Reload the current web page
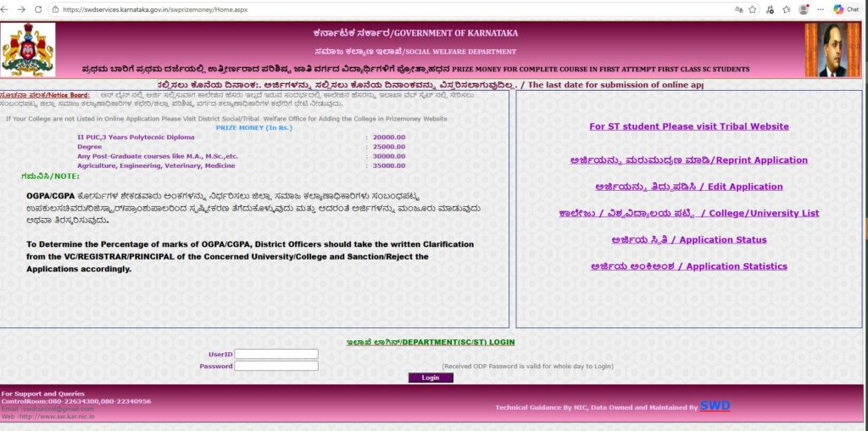The height and width of the screenshot is (431, 868). point(38,9)
